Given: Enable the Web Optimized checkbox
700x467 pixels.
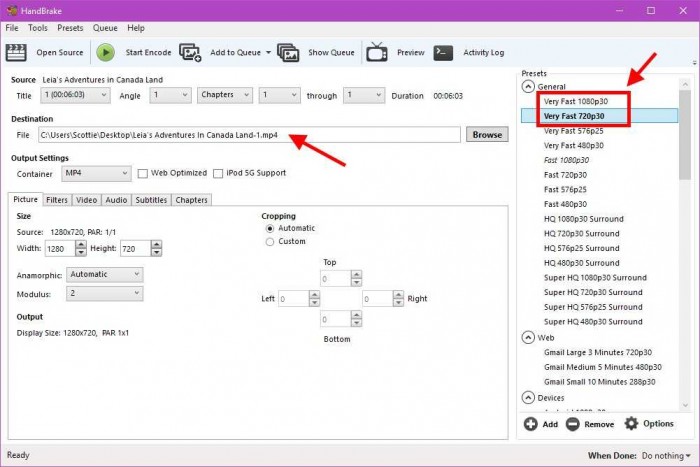Looking at the screenshot, I should click(x=143, y=173).
